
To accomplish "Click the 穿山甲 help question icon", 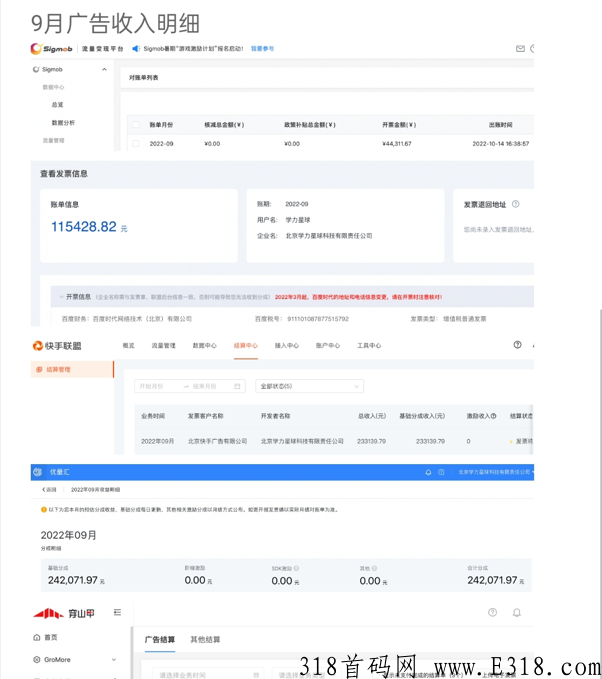I will pyautogui.click(x=492, y=612).
